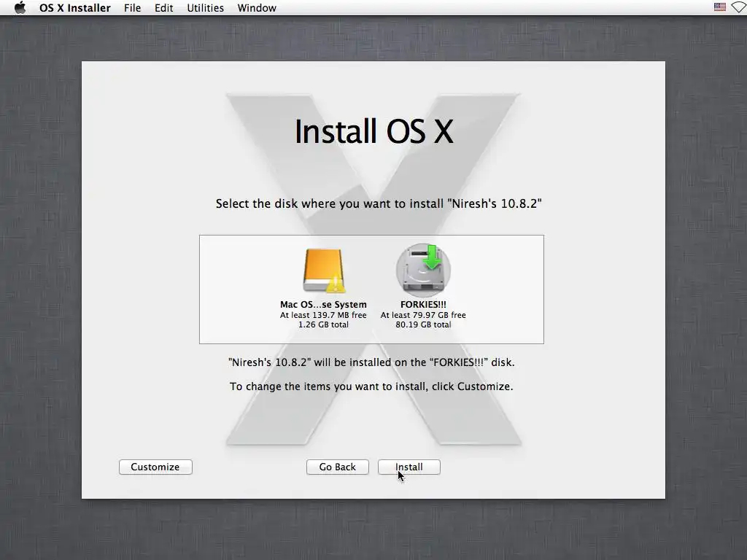This screenshot has height=560, width=747.
Task: Open the Apple menu
Action: pyautogui.click(x=20, y=7)
